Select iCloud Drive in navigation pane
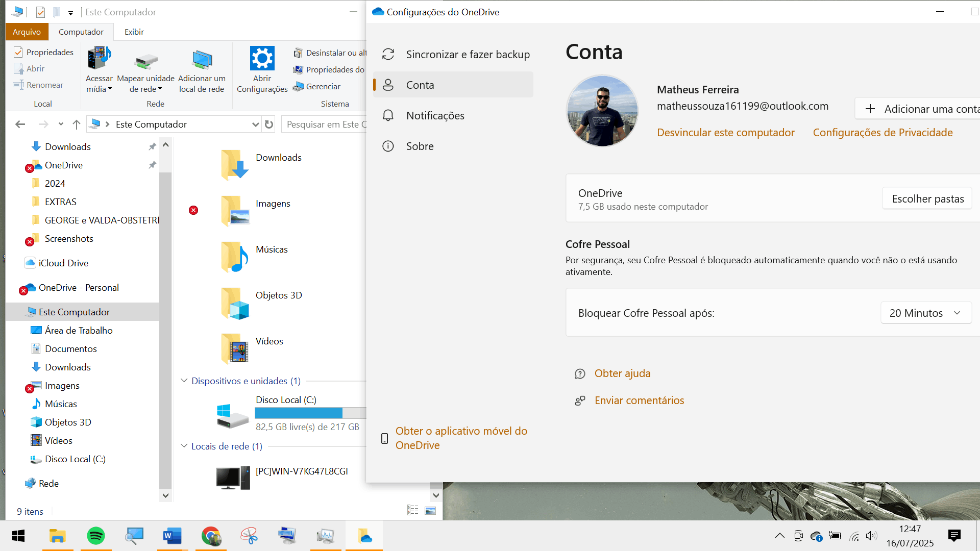 [63, 263]
